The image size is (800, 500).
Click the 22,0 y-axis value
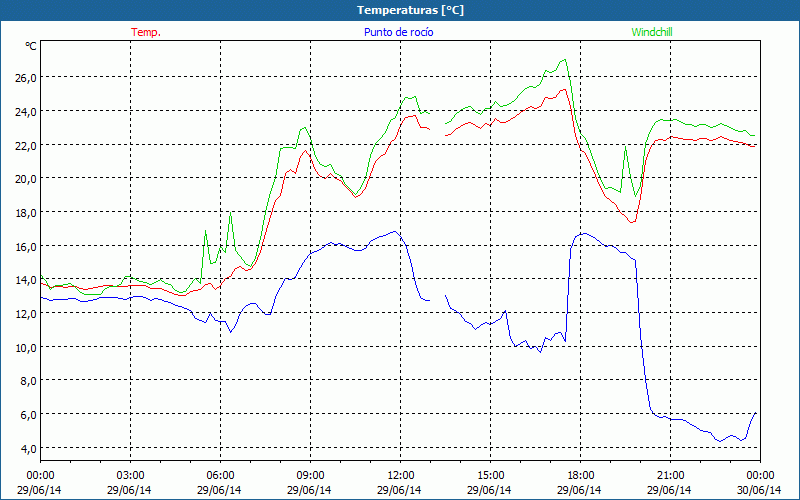pyautogui.click(x=26, y=145)
